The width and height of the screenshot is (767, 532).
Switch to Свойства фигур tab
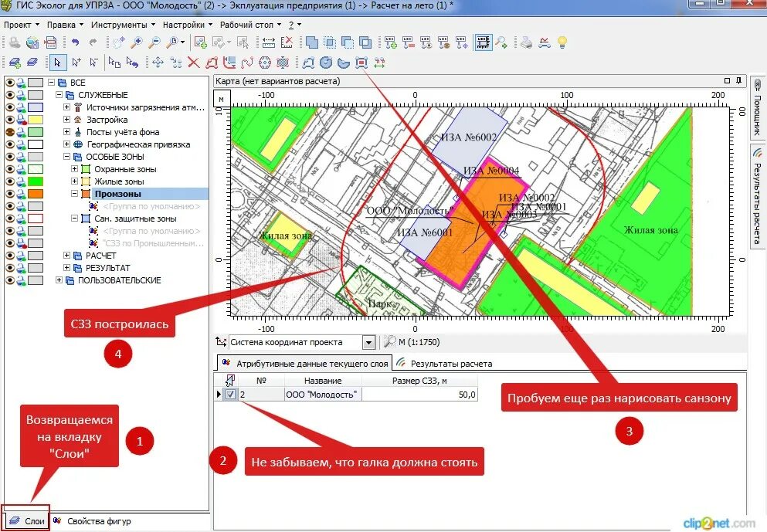pos(93,521)
